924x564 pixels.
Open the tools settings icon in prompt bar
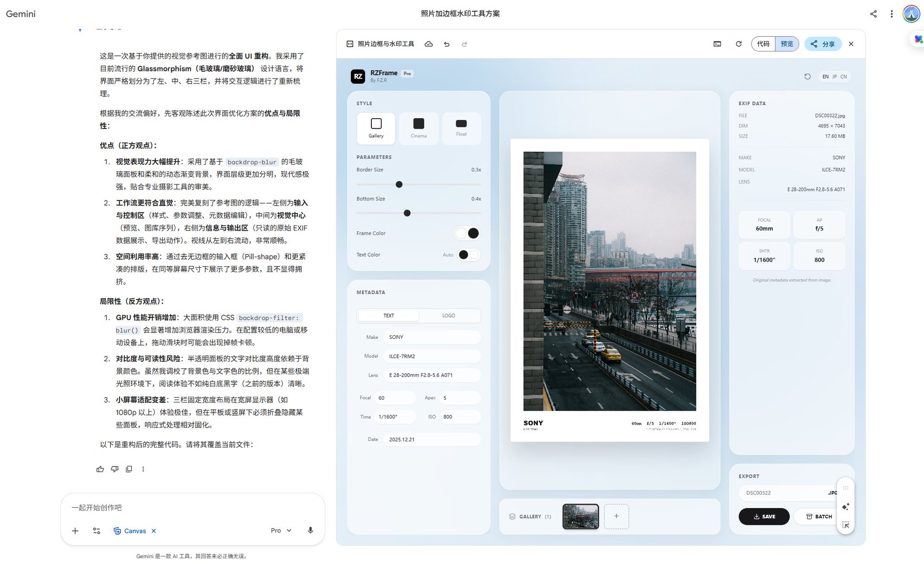97,531
